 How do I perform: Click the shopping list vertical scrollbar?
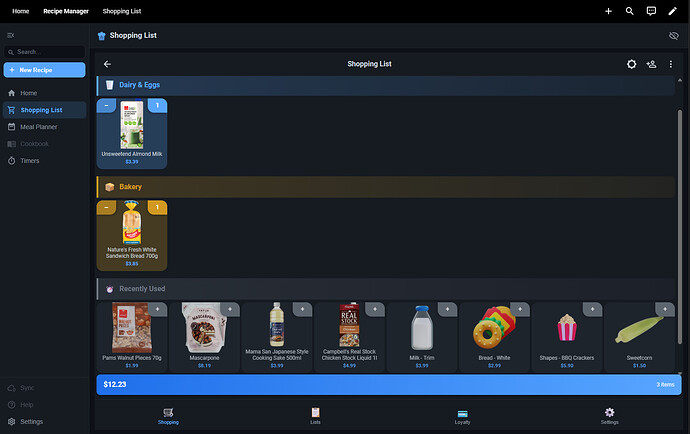pos(680,227)
